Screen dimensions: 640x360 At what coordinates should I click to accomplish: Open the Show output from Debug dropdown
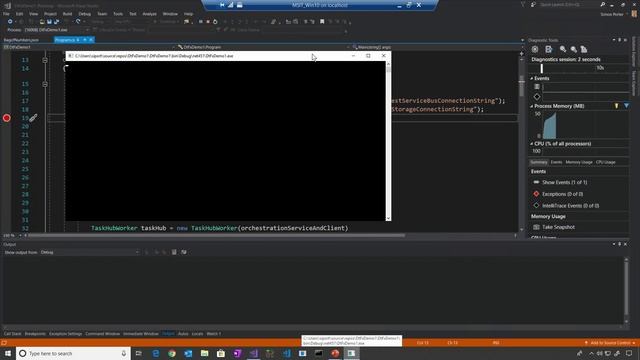point(89,252)
